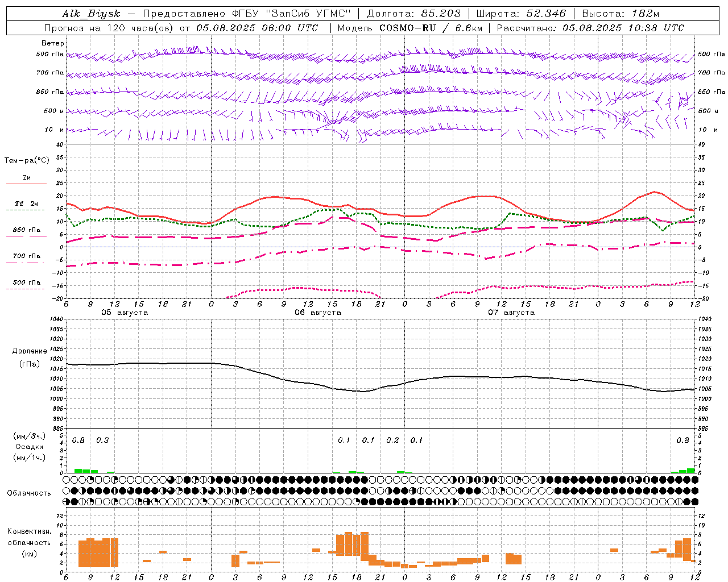Click the 1040 tick on left pressure axis

[56, 319]
